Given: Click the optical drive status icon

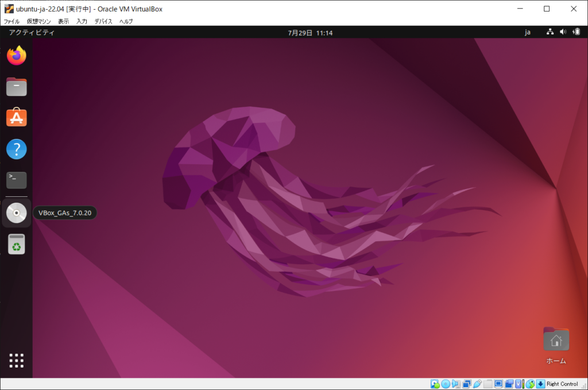Looking at the screenshot, I should click(446, 384).
